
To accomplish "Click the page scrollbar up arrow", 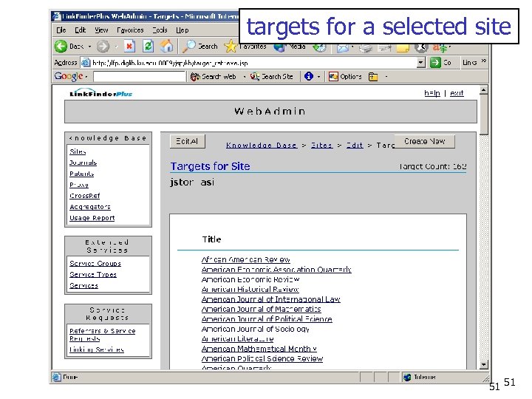I will pyautogui.click(x=484, y=90).
